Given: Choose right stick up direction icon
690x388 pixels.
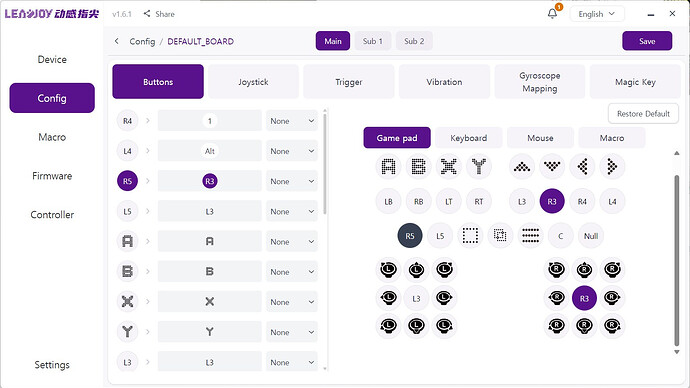Looking at the screenshot, I should [x=584, y=270].
